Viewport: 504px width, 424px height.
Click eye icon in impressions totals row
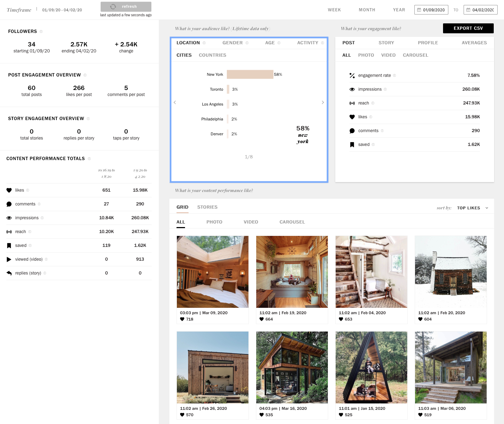pyautogui.click(x=9, y=218)
